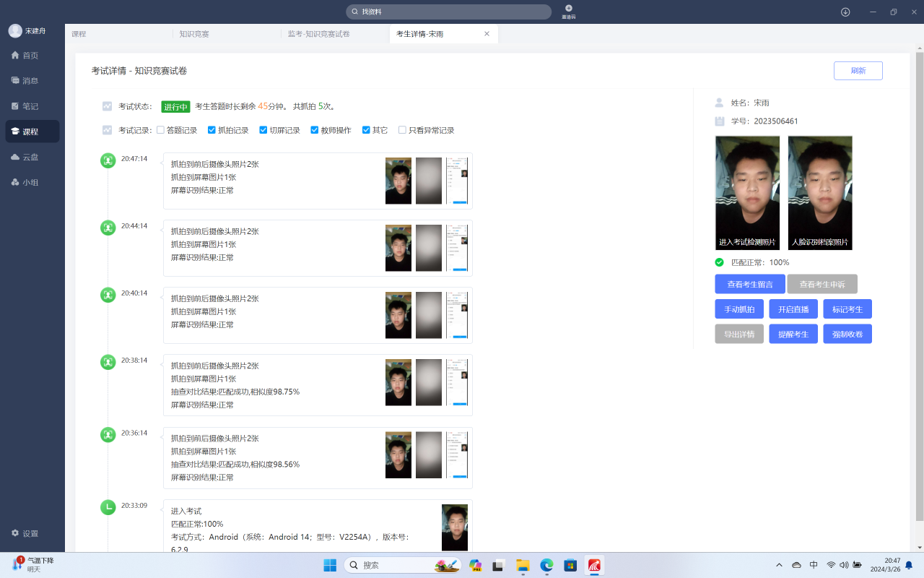Click the 提醒考生 button

(793, 334)
